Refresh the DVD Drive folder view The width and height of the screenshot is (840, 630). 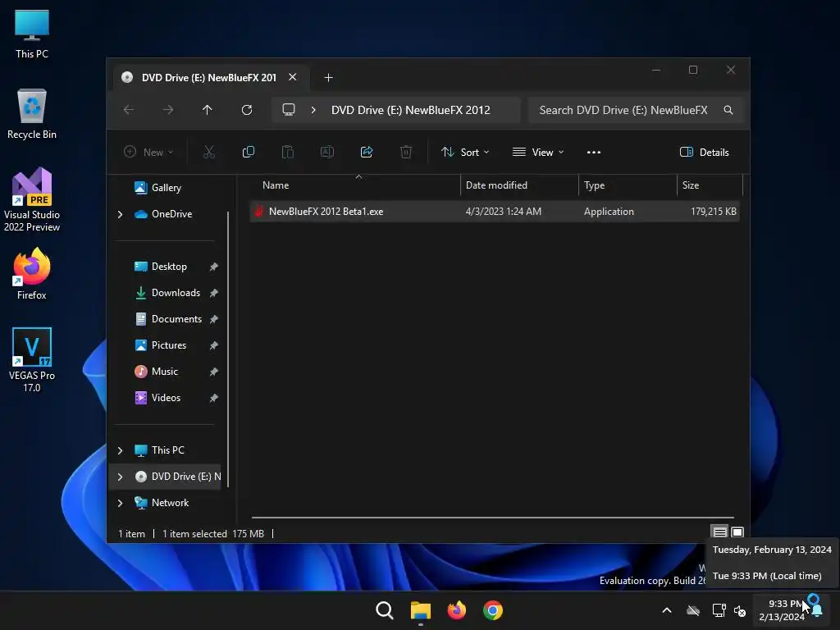point(247,110)
